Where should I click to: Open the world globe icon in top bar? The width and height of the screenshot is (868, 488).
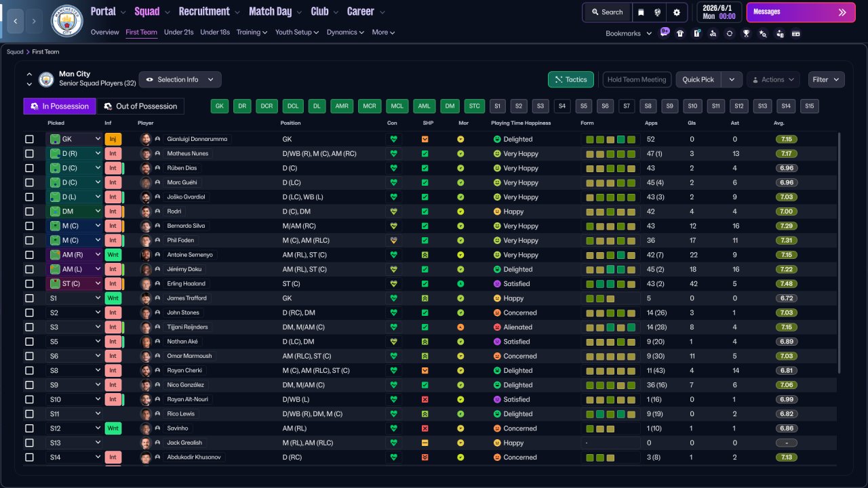pos(658,12)
